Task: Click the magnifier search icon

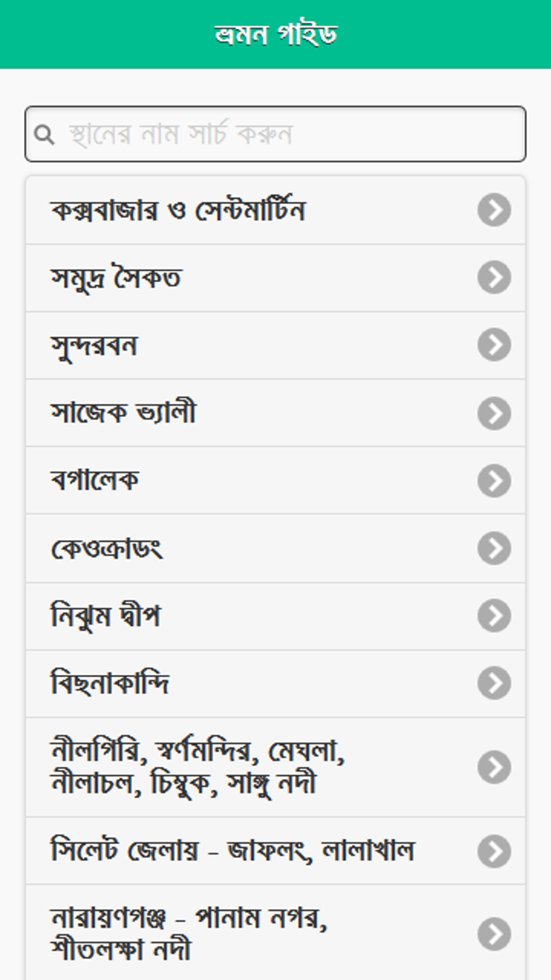Action: click(x=44, y=135)
